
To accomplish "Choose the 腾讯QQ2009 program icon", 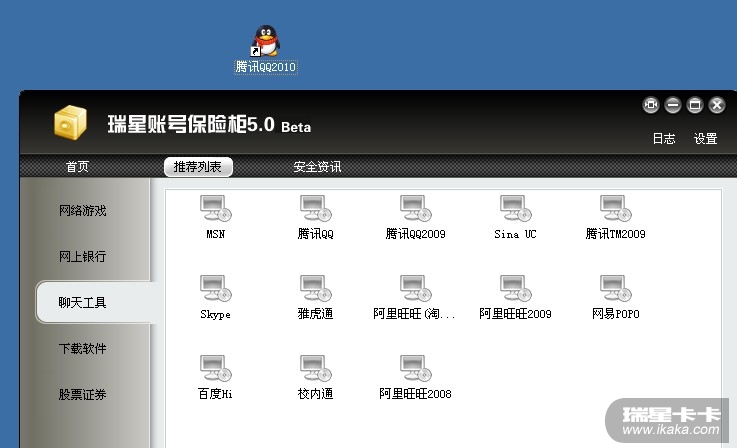I will (416, 208).
